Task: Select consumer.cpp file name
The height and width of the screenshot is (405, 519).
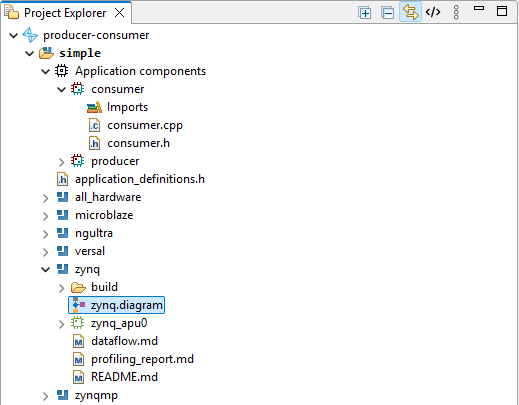Action: pos(145,125)
